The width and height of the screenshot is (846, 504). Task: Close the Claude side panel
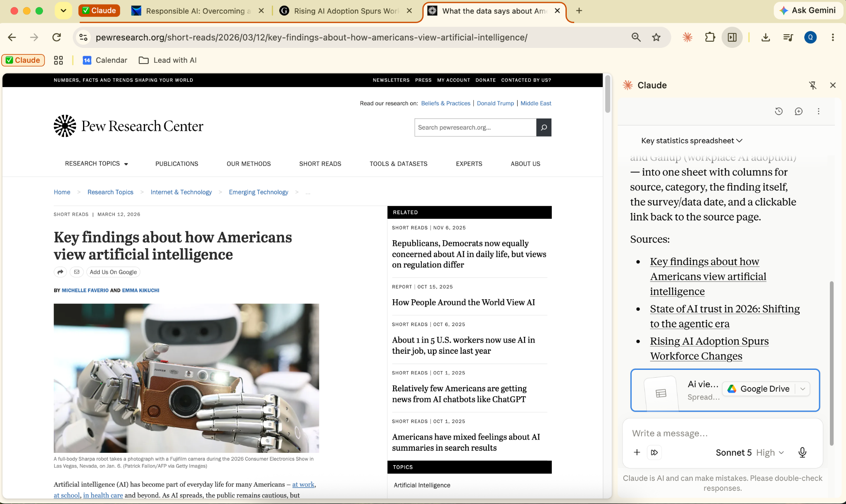click(833, 85)
